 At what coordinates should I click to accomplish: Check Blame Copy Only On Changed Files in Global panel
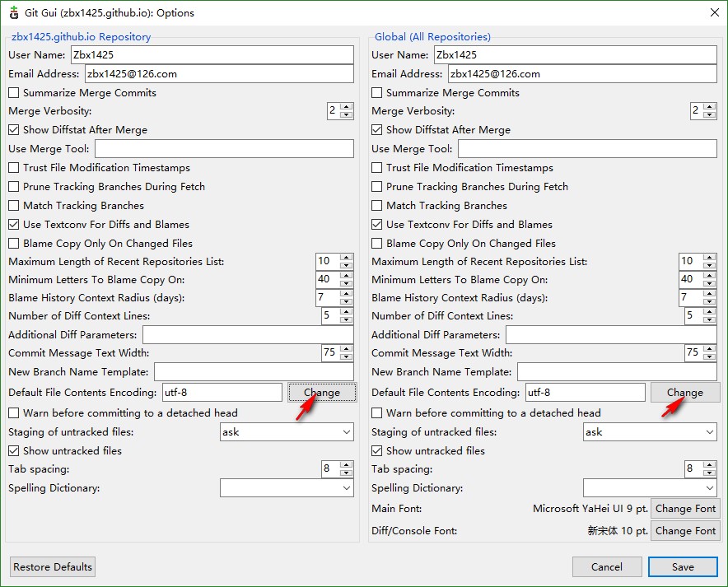point(377,244)
